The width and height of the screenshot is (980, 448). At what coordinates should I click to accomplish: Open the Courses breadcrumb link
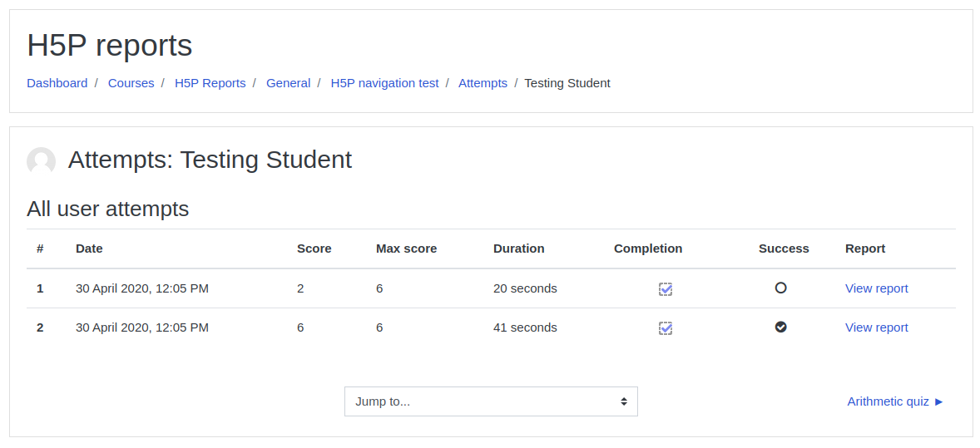(x=131, y=83)
